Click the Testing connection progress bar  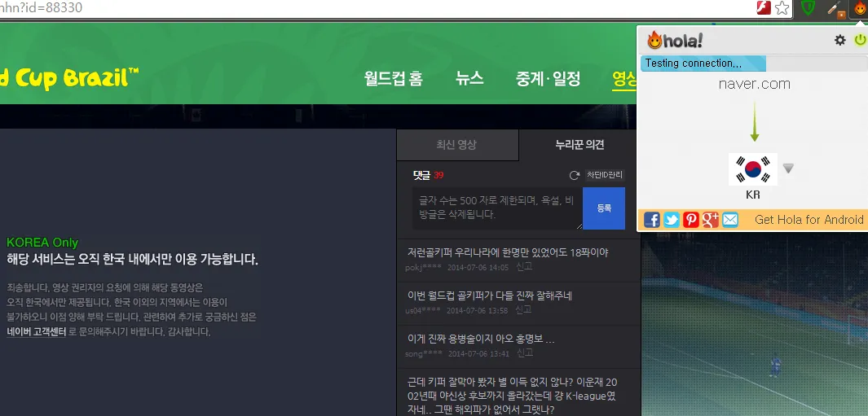753,63
